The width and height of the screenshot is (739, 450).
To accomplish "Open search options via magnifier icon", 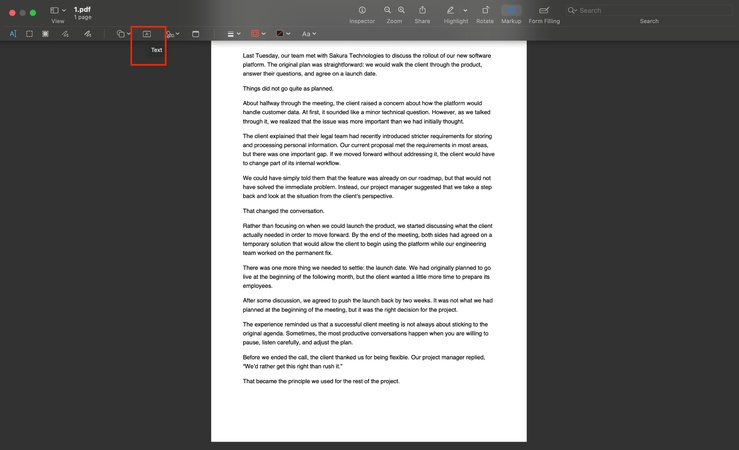I will pyautogui.click(x=572, y=10).
